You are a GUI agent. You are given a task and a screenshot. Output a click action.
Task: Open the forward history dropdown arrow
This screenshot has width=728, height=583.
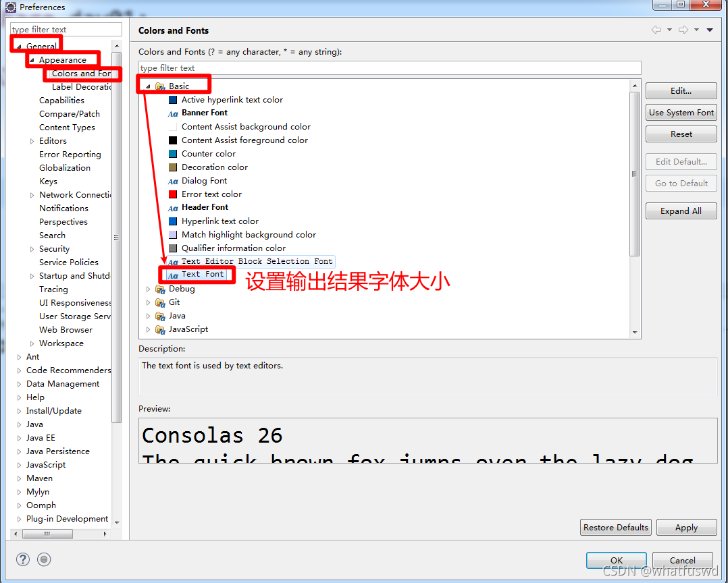pyautogui.click(x=696, y=30)
